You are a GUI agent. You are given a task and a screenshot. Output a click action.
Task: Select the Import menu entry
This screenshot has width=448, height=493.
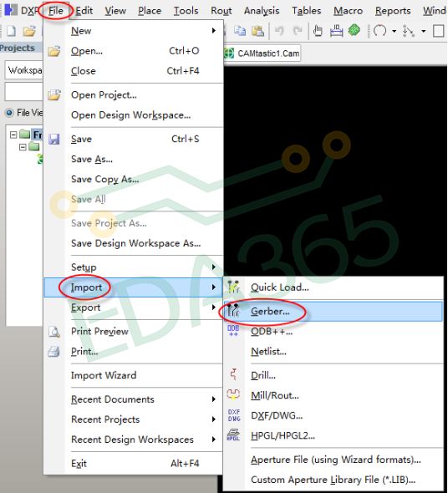click(134, 287)
